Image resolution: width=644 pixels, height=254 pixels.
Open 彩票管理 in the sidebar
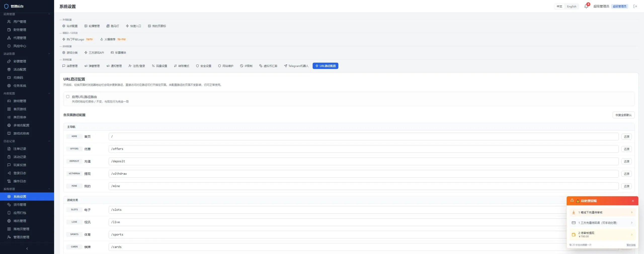pyautogui.click(x=27, y=61)
